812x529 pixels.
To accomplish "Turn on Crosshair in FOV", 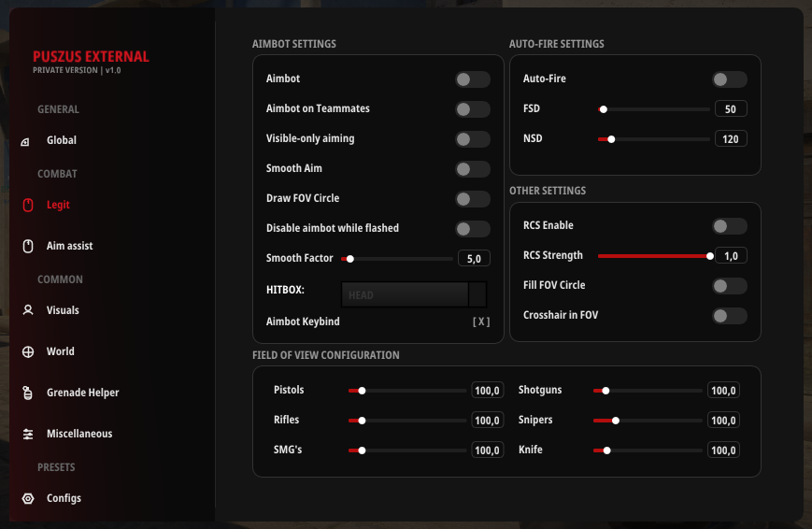I will coord(729,316).
